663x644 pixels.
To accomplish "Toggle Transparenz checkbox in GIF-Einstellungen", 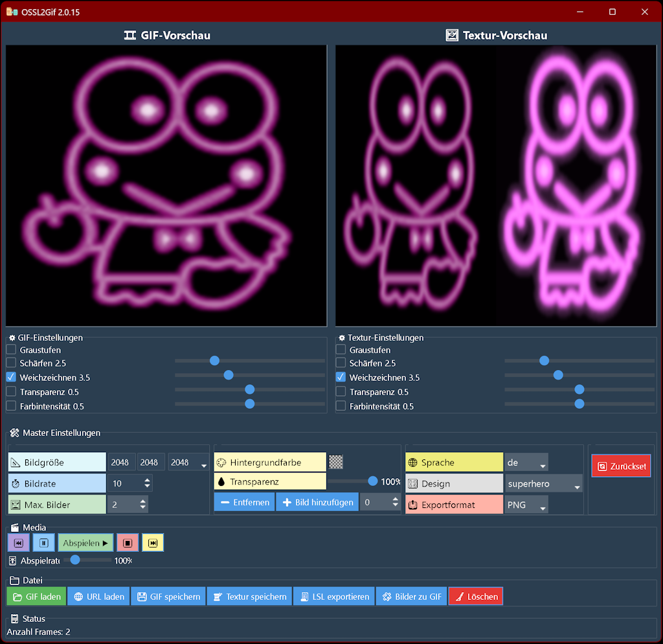I will (11, 391).
